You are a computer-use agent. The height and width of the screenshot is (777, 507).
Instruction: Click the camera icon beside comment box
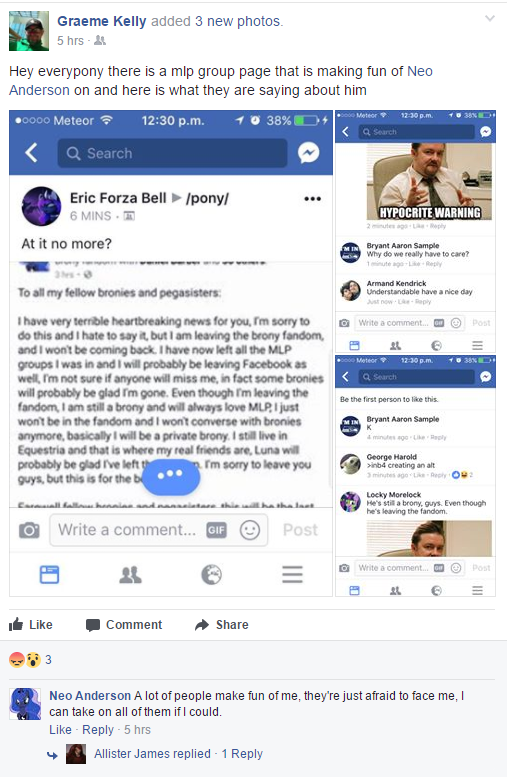click(x=29, y=530)
